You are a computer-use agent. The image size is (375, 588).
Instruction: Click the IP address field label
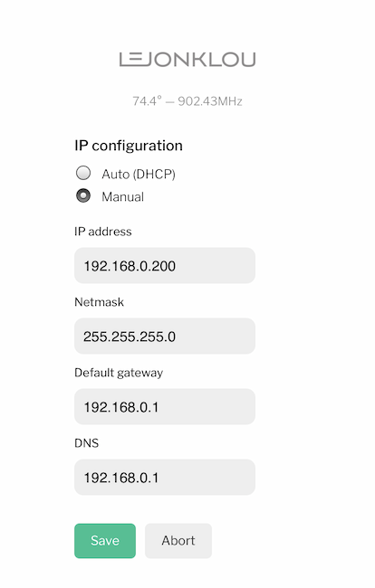(103, 232)
